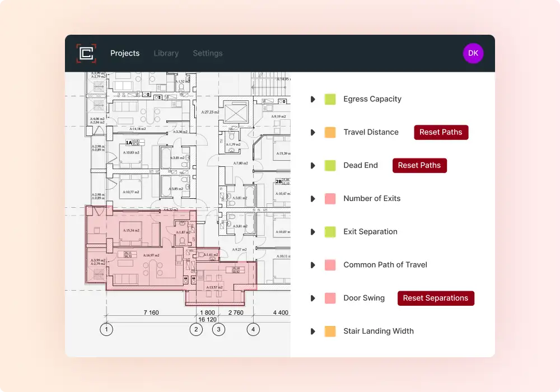
Task: Click the orange Stair Landing Width swatch
Action: (330, 331)
